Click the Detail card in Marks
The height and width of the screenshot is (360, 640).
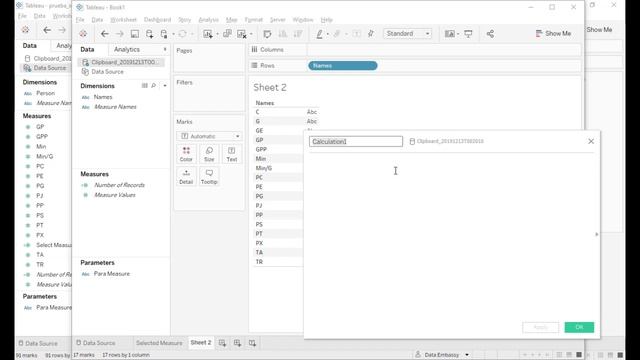tap(186, 177)
